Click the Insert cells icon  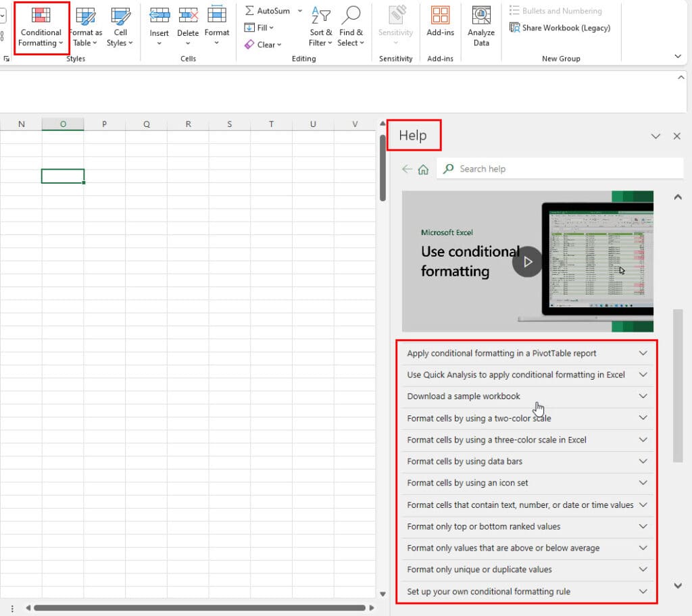tap(159, 16)
